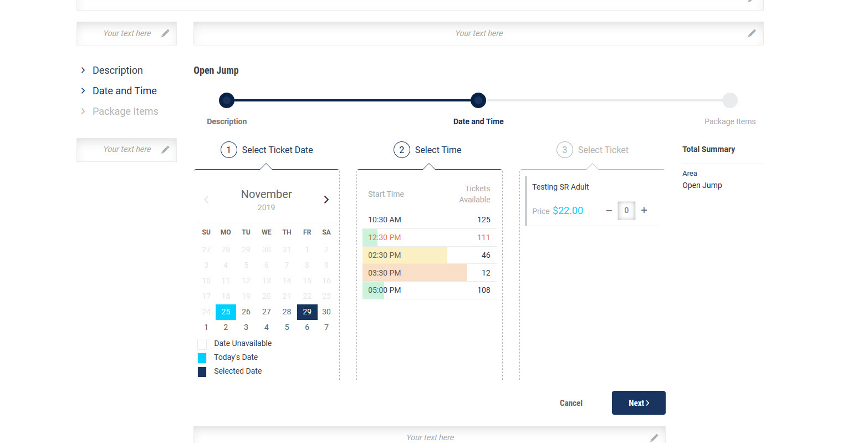
Task: Select 05:00 PM start time
Action: tap(430, 290)
